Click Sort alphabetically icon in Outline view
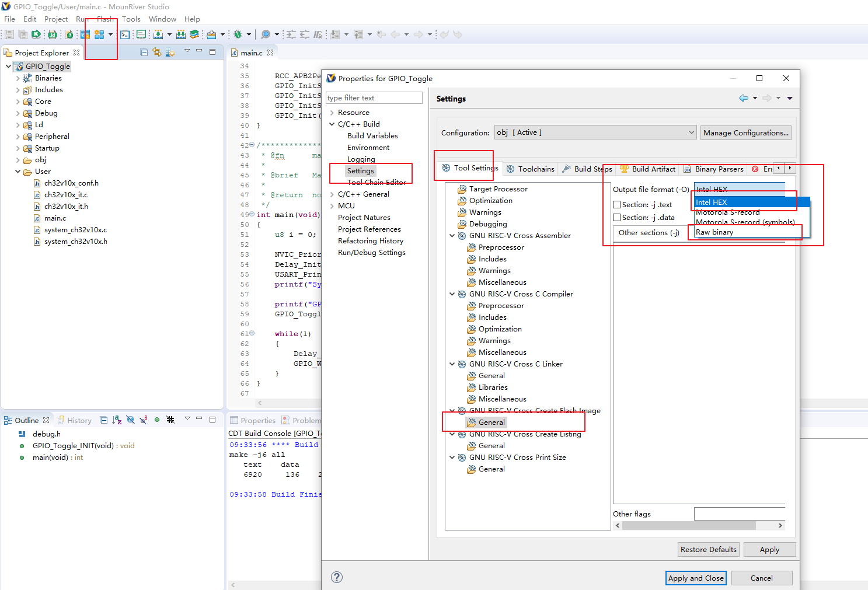This screenshot has height=590, width=868. coord(117,420)
